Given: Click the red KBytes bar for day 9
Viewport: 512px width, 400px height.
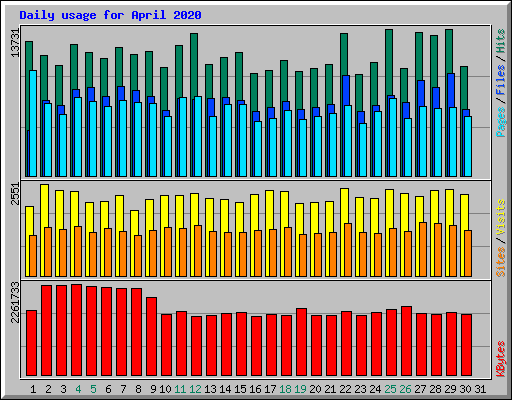Looking at the screenshot, I should 152,337.
